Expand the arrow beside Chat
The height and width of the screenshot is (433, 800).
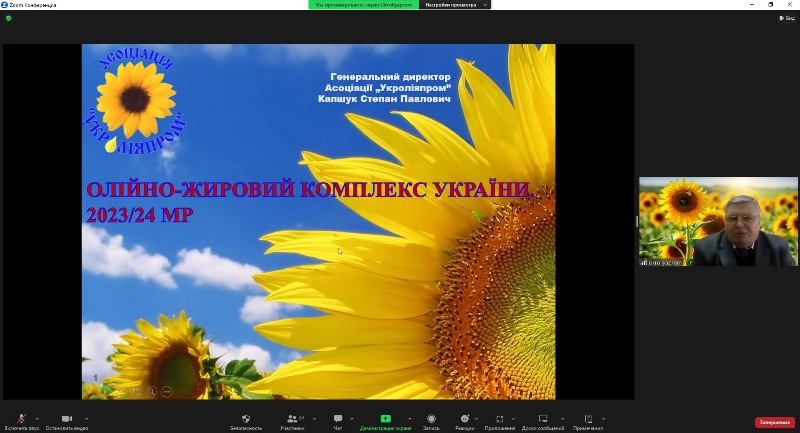(352, 419)
